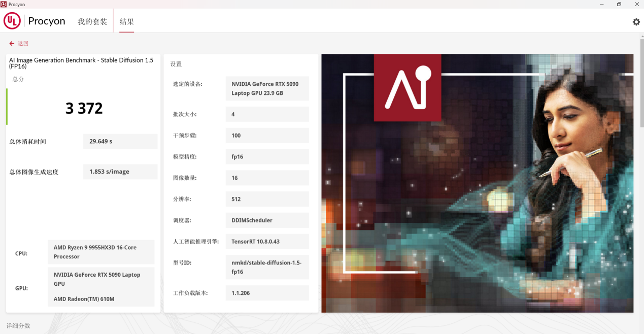Click the AMD Ryzen 9 9955HX3D CPU field
The height and width of the screenshot is (334, 644).
(x=100, y=252)
